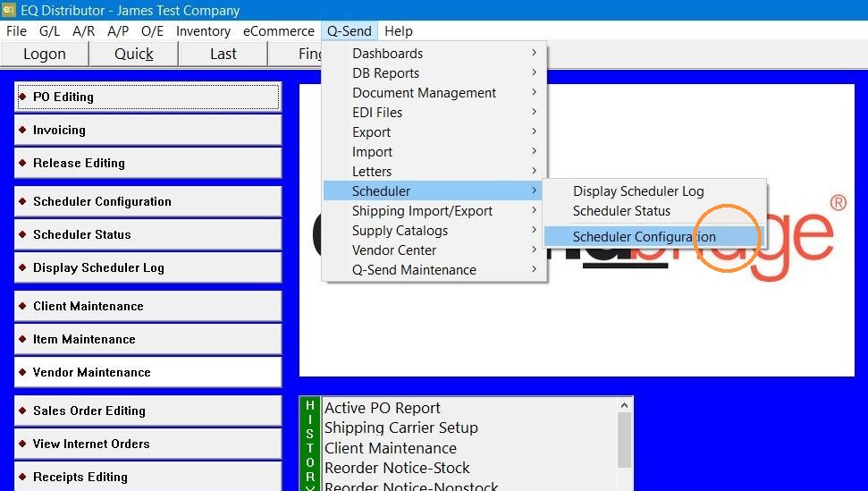
Task: Expand the EDI Files submenu
Action: coord(434,113)
